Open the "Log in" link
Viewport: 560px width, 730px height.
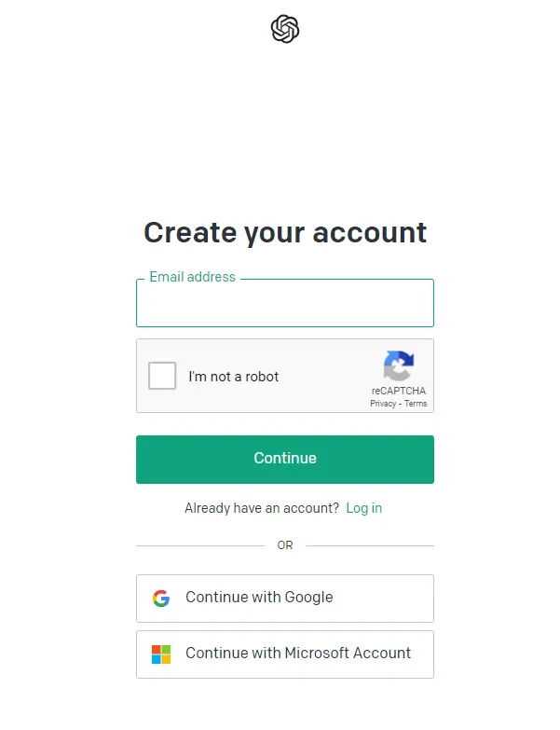[363, 508]
